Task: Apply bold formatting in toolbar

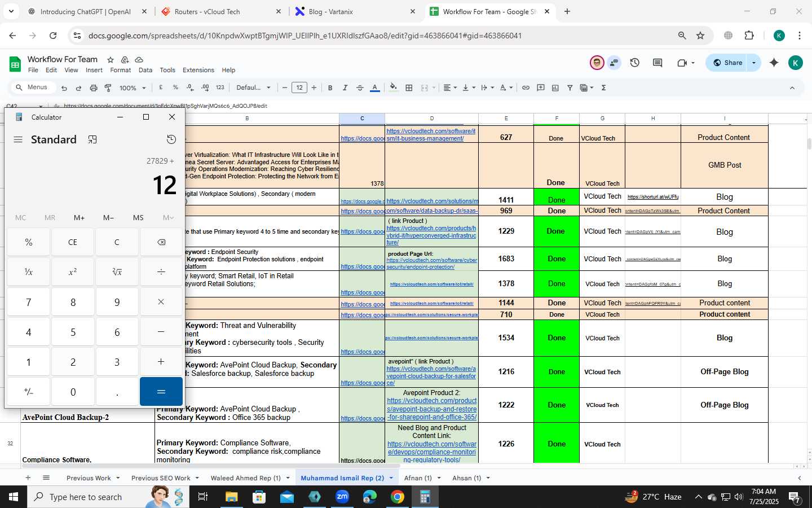Action: tap(330, 87)
